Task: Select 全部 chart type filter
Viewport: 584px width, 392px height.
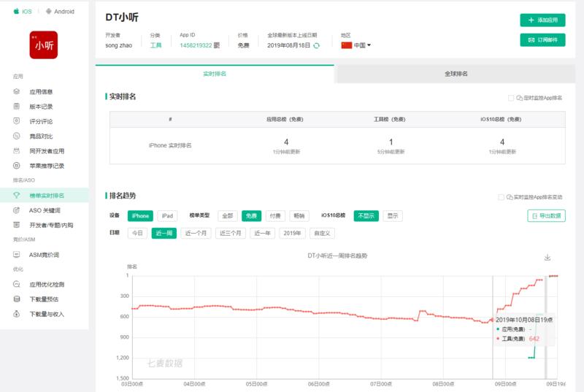Action: 228,216
